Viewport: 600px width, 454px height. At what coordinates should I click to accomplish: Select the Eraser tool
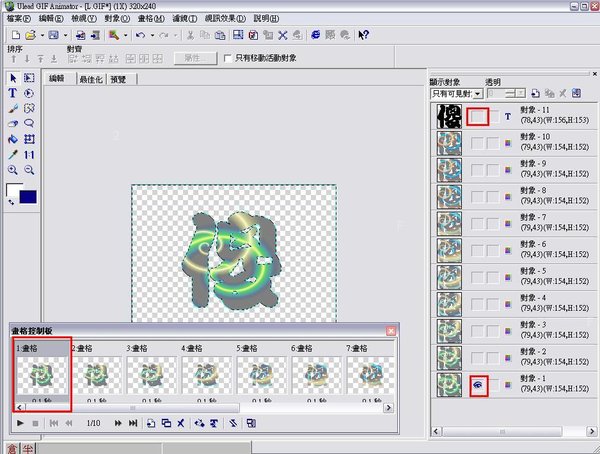(x=13, y=124)
